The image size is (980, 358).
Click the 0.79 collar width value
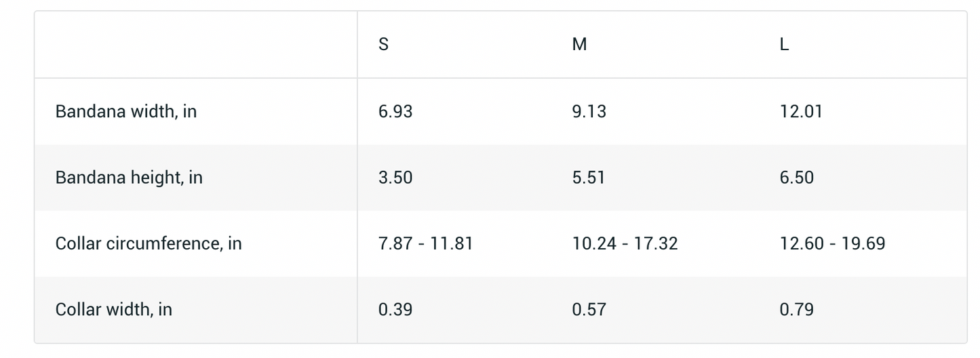click(x=797, y=310)
